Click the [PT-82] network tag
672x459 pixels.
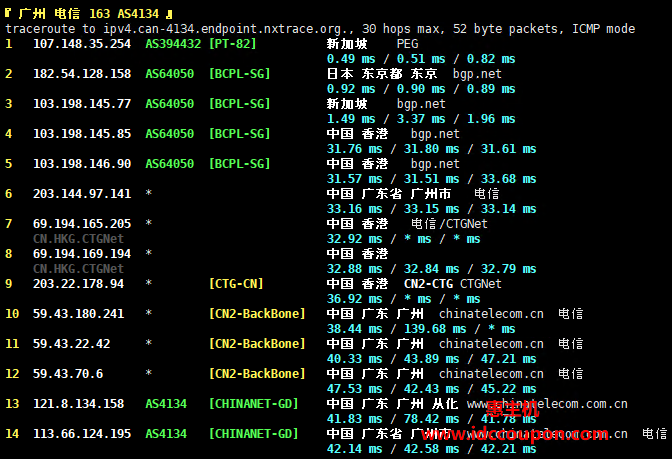(234, 44)
